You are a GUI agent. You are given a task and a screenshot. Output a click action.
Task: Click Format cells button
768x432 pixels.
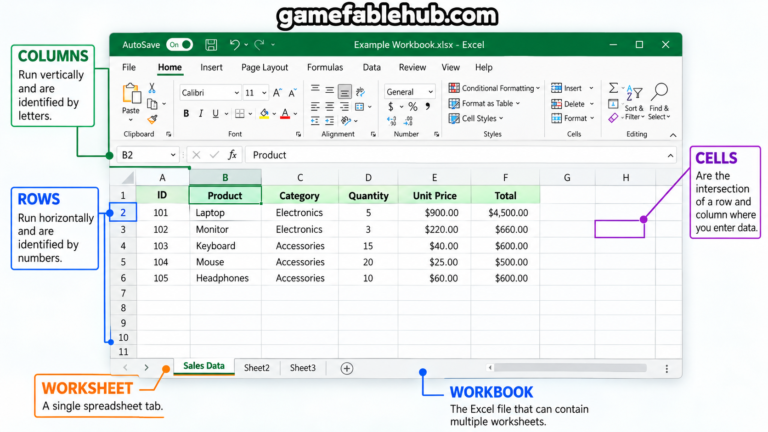point(572,118)
